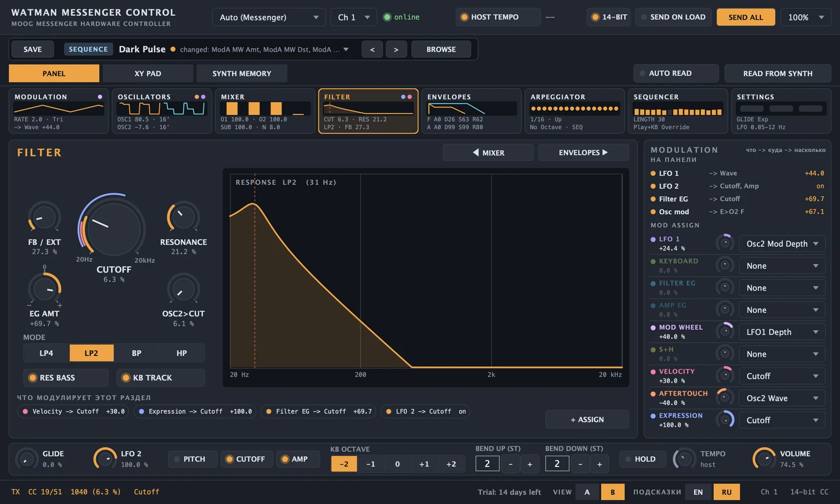The height and width of the screenshot is (504, 840).
Task: Open the Envelopes section card
Action: (x=471, y=111)
